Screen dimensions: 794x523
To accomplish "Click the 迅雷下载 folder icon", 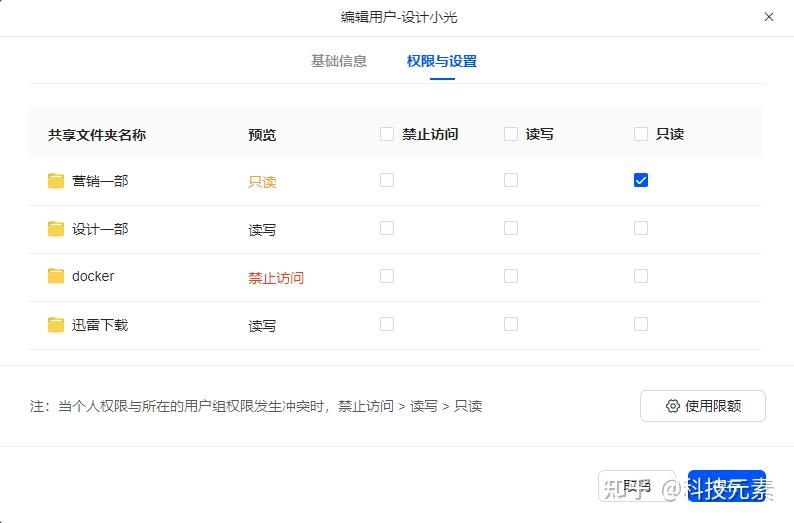I will point(56,325).
